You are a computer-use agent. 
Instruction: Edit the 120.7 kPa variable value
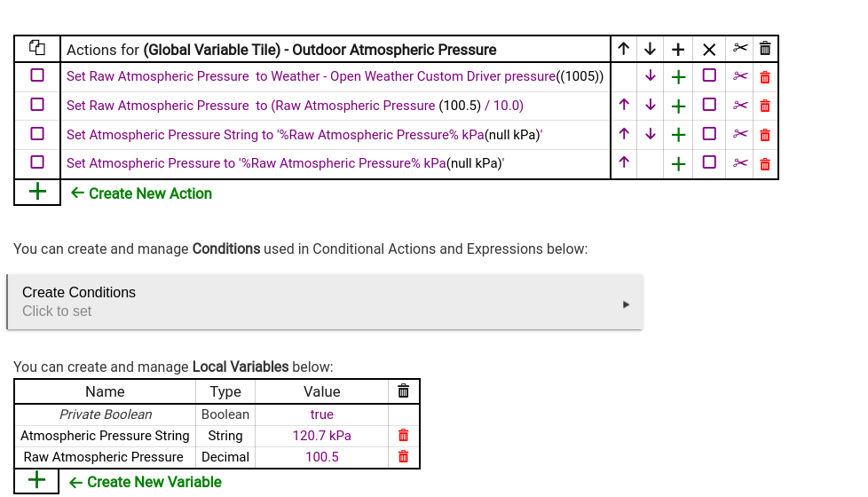click(x=321, y=436)
